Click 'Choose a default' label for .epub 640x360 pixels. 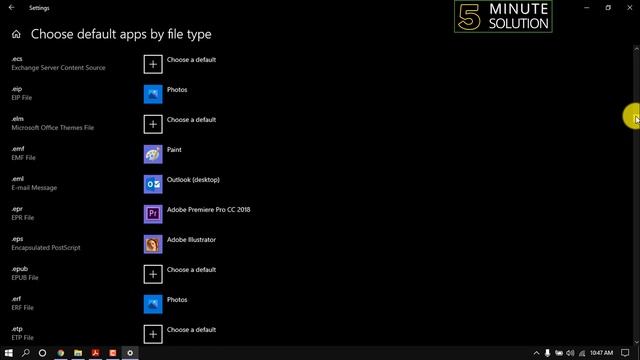(x=191, y=270)
